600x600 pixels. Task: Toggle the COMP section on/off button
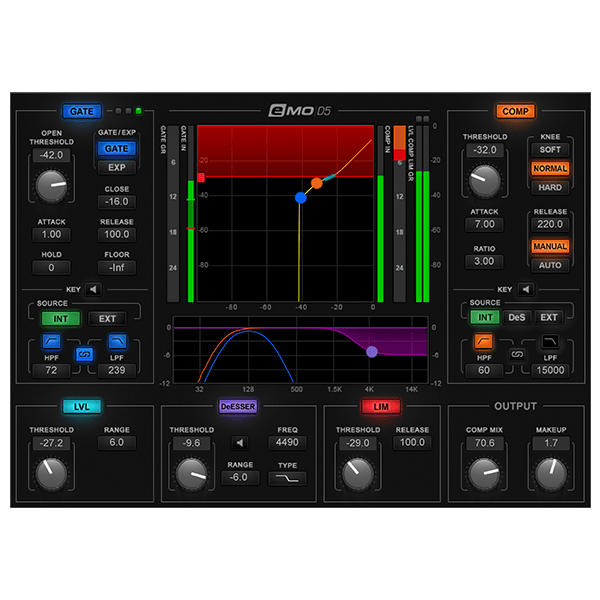(x=515, y=111)
